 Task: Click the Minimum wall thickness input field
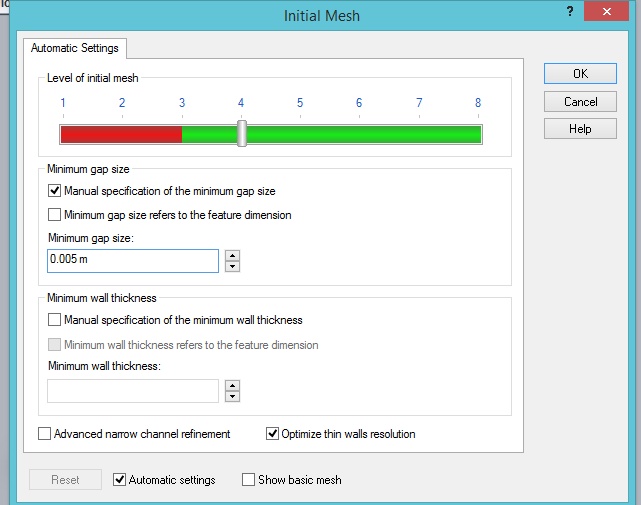133,391
